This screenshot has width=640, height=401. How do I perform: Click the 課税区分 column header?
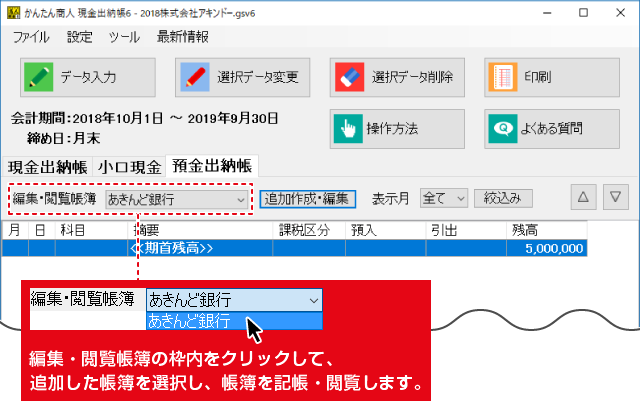tap(309, 230)
